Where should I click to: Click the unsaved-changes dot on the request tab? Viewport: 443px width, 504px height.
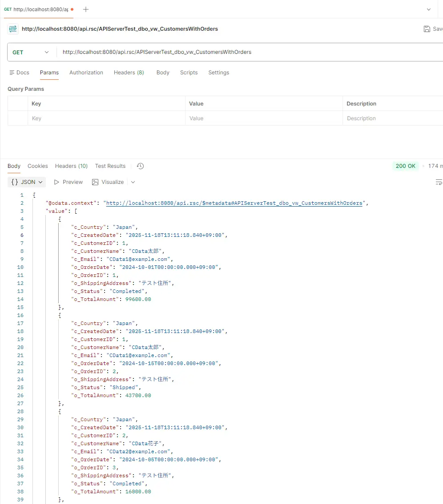(72, 9)
